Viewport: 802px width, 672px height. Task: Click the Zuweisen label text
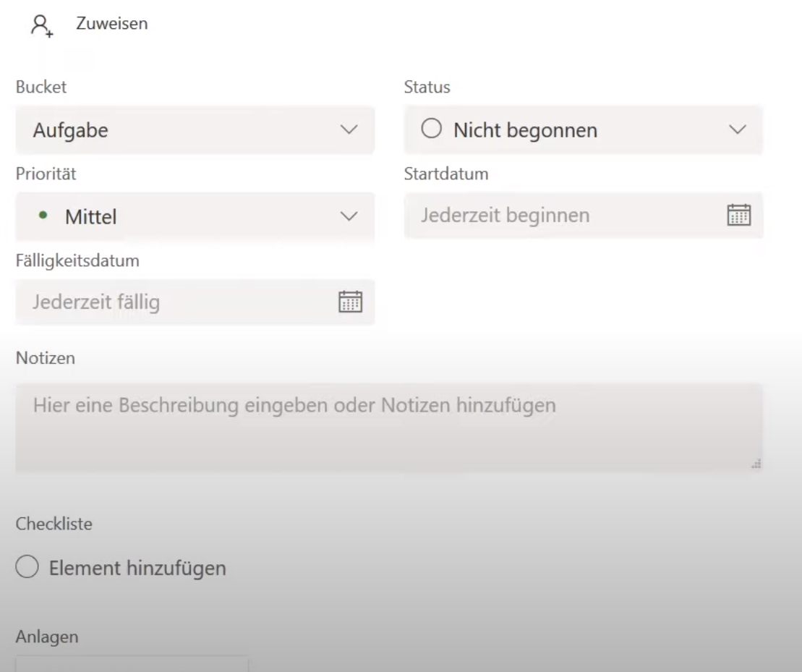click(x=112, y=24)
